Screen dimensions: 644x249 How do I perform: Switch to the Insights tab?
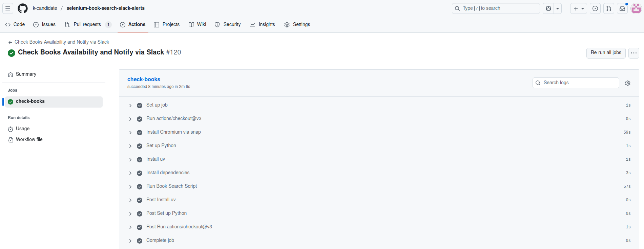[262, 24]
